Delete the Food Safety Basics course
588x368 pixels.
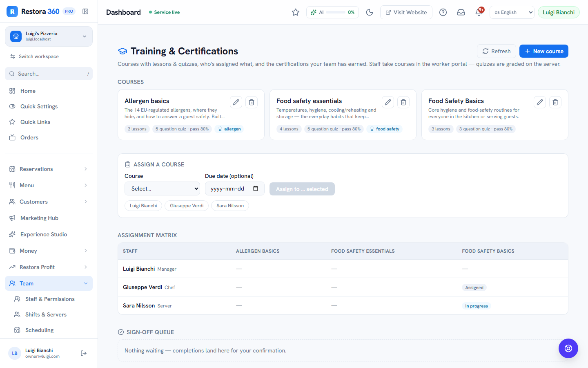pos(555,102)
